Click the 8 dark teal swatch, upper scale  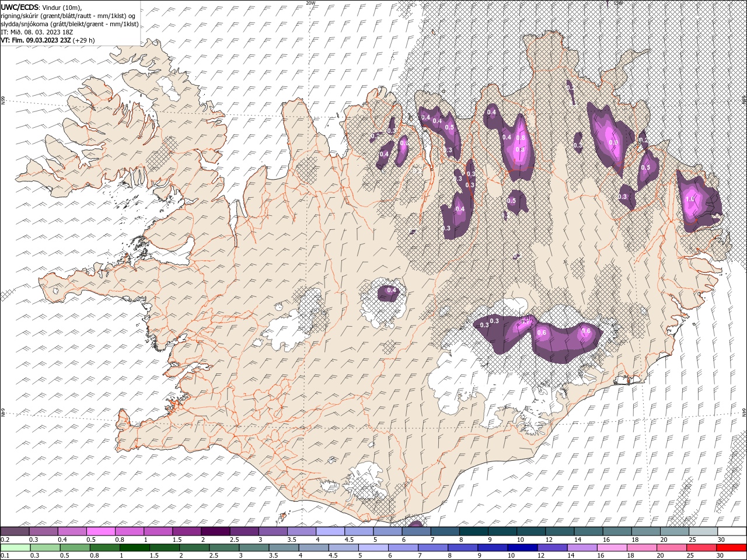473,531
